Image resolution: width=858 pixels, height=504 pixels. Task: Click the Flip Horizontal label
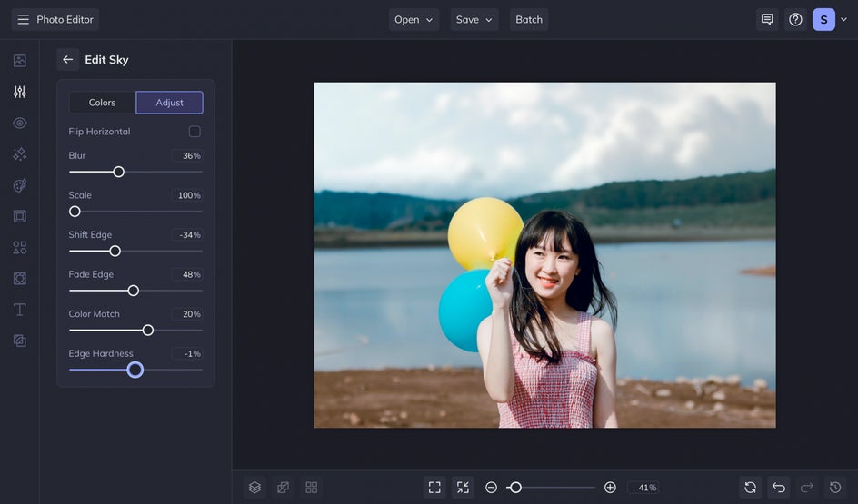(100, 131)
